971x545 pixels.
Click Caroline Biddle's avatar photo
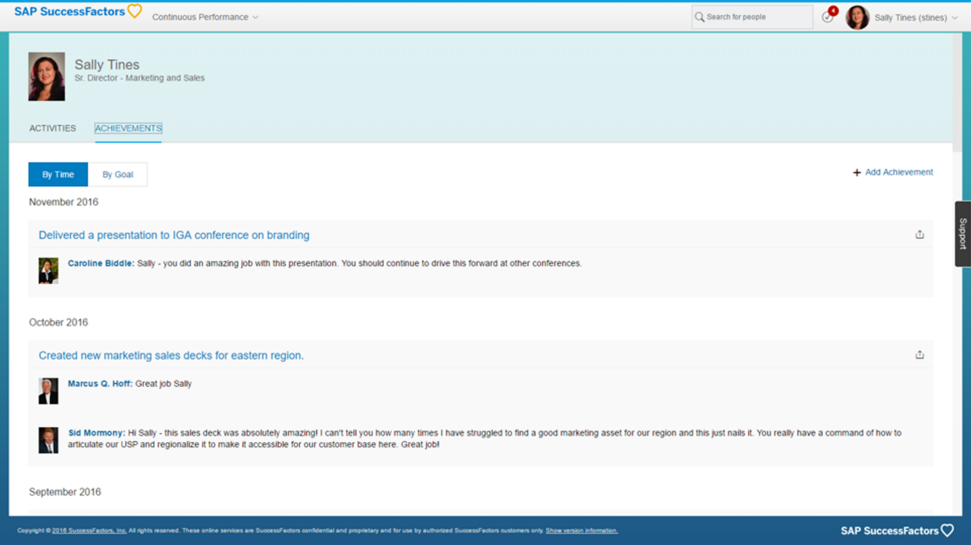pyautogui.click(x=48, y=271)
